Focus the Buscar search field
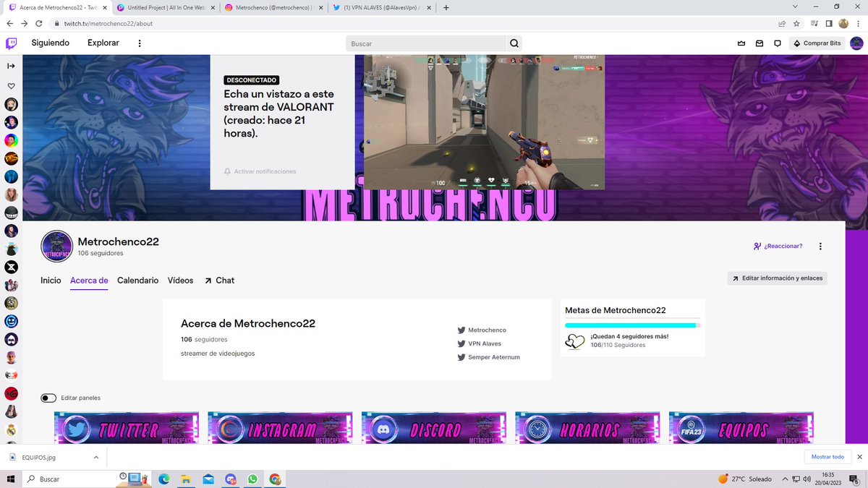The width and height of the screenshot is (868, 488). (x=426, y=43)
